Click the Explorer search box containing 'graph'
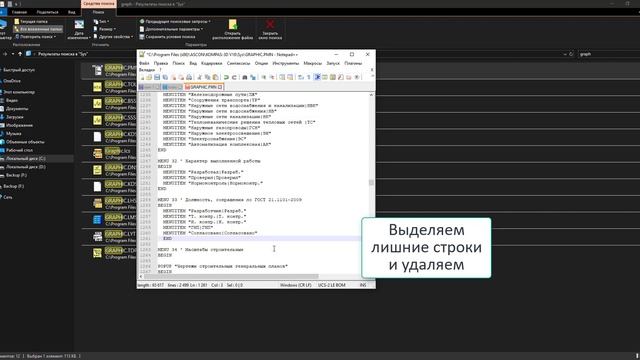 pos(608,54)
